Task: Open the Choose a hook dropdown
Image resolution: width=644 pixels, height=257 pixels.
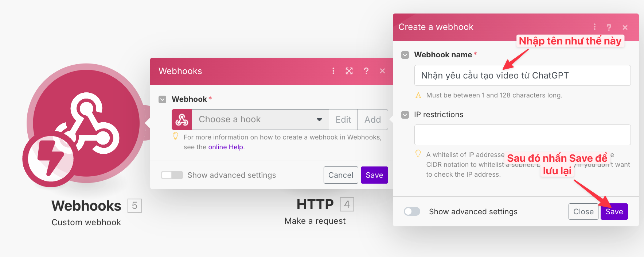Action: [x=260, y=119]
